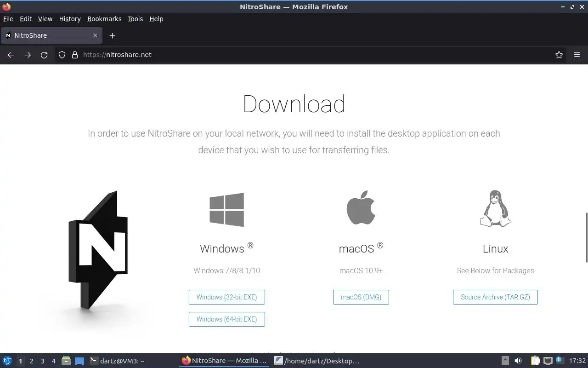Open the View menu

coord(45,19)
